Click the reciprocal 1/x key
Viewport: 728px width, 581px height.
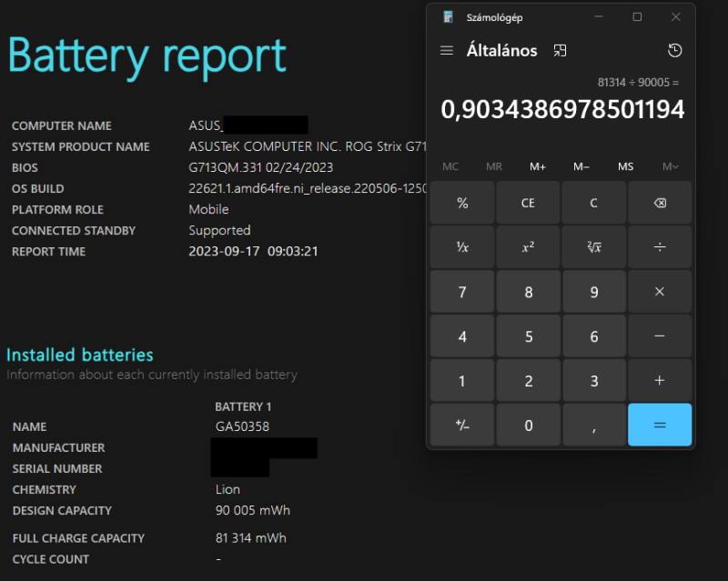462,247
